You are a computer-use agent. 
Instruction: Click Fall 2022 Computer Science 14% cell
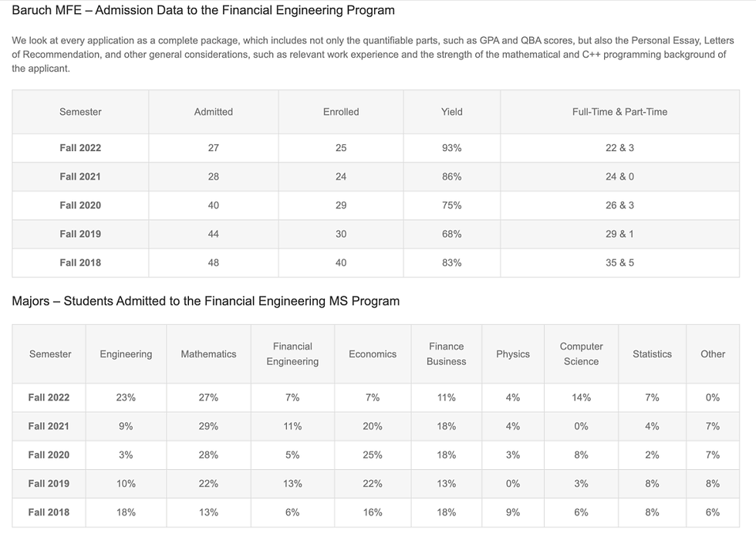[581, 397]
